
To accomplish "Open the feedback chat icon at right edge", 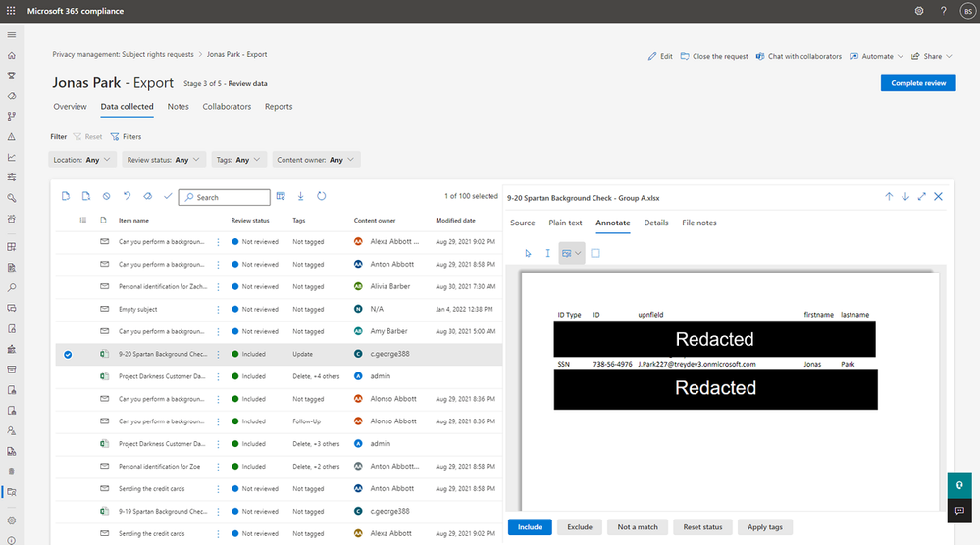I will (x=959, y=512).
